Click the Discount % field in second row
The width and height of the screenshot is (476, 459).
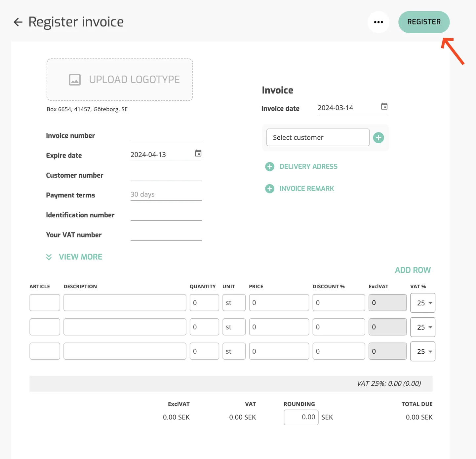click(339, 327)
